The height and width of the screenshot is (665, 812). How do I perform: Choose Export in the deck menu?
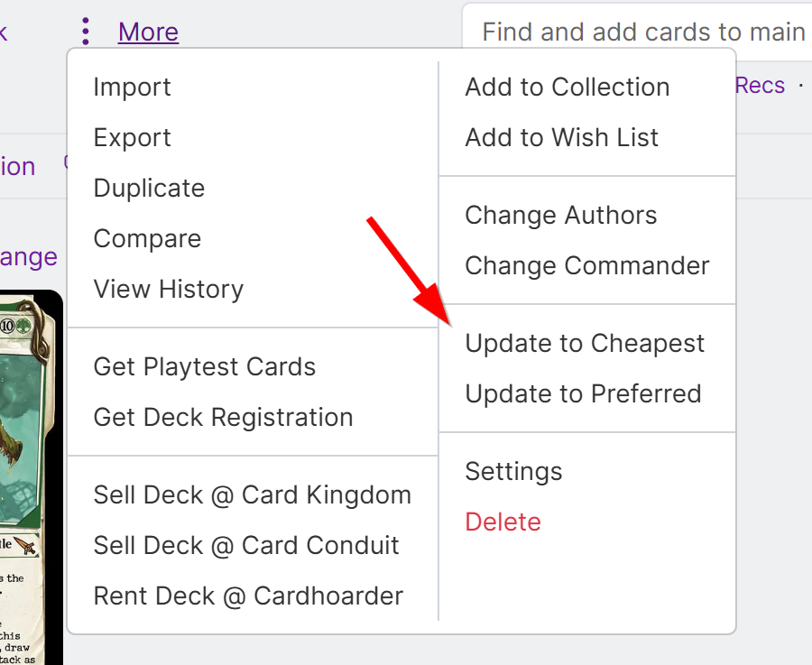click(132, 138)
